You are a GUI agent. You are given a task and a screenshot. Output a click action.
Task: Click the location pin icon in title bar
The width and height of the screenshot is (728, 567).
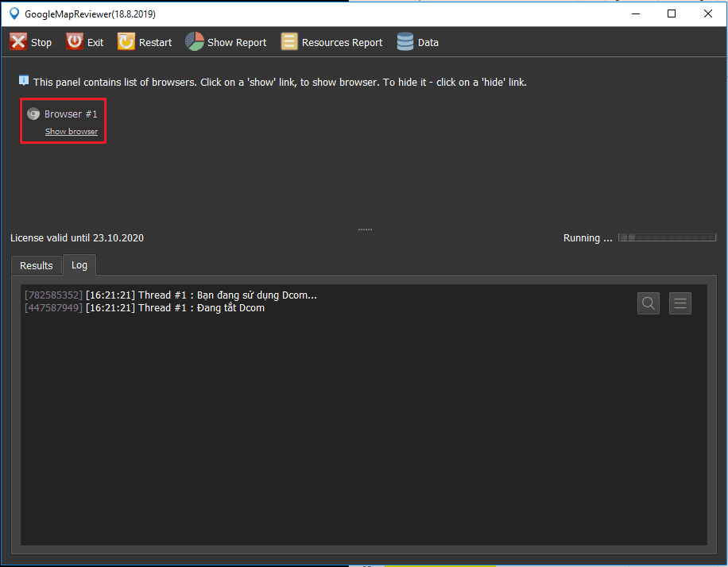click(x=13, y=13)
